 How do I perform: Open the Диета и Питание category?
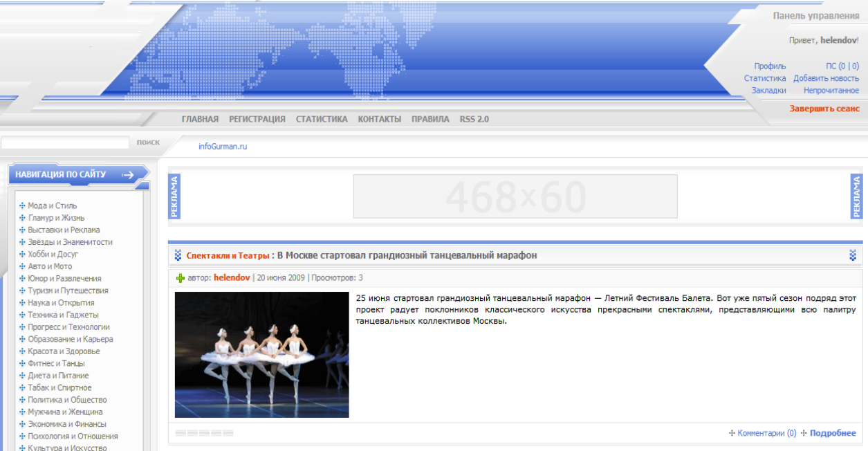[58, 376]
